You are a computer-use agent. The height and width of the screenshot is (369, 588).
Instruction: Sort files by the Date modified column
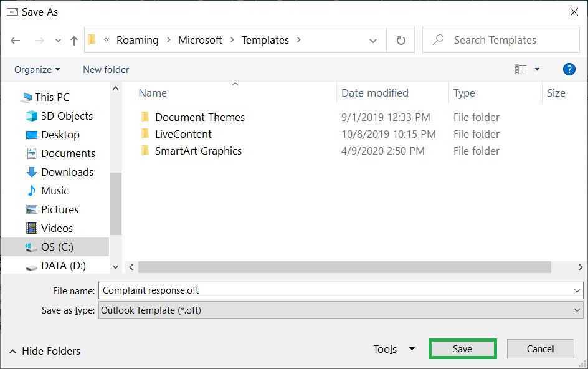374,92
